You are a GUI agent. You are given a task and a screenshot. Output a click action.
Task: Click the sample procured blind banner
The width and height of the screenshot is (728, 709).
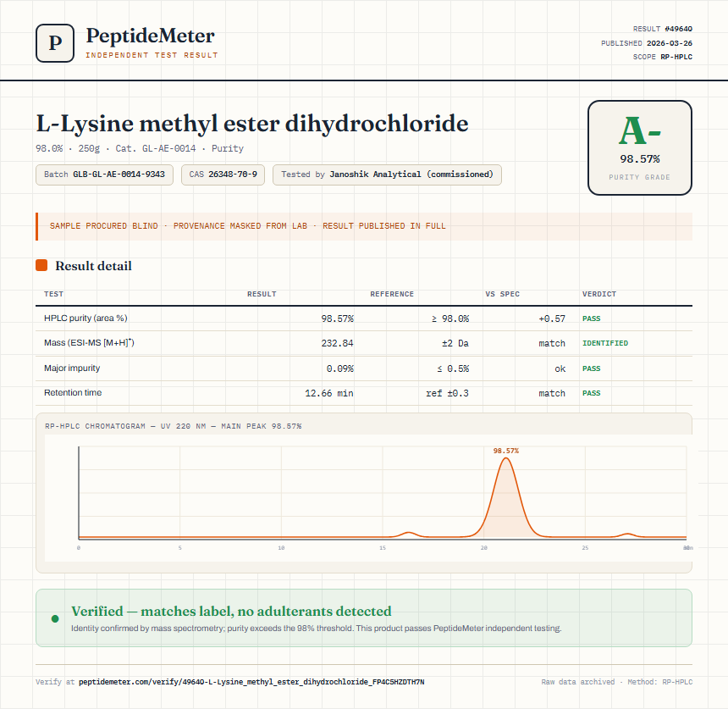point(364,226)
